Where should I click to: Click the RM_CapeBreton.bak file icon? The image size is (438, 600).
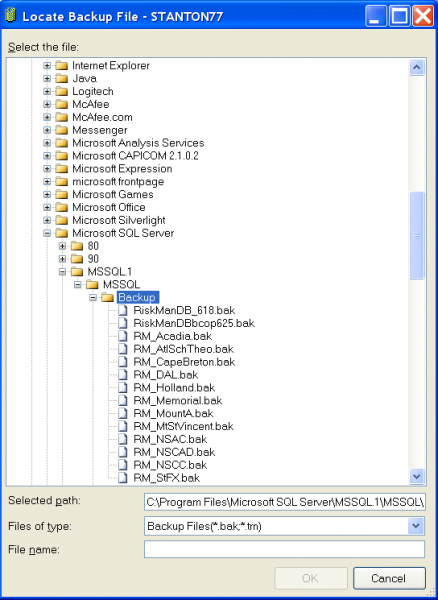tap(122, 362)
